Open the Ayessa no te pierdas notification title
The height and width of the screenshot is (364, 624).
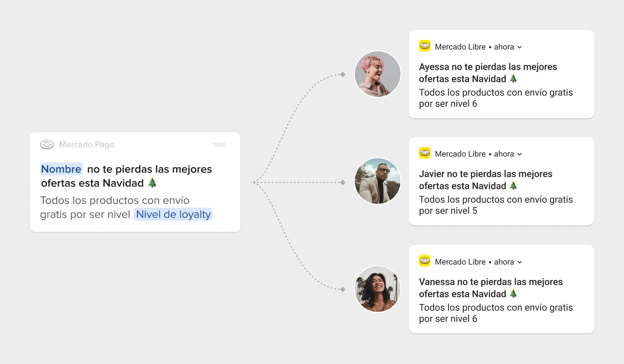click(488, 73)
